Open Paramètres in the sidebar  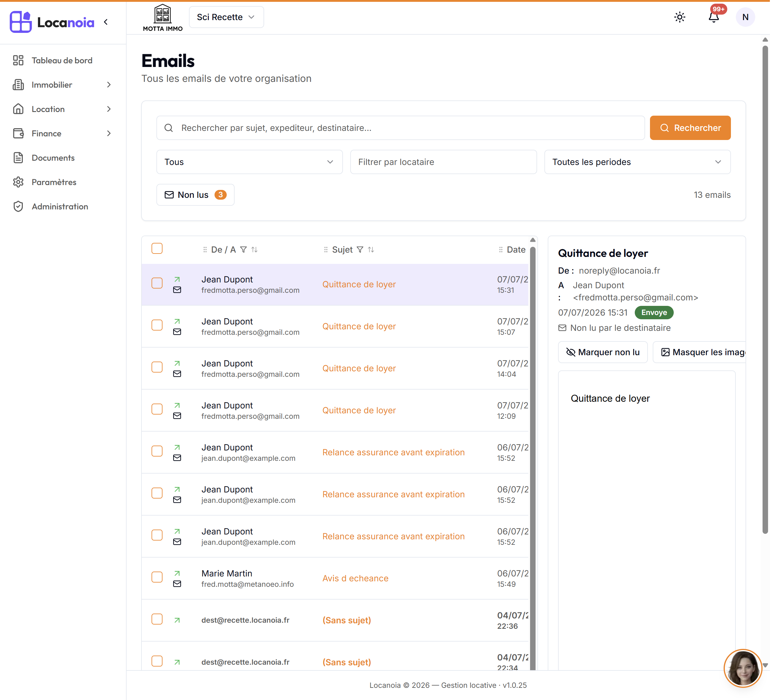(54, 182)
